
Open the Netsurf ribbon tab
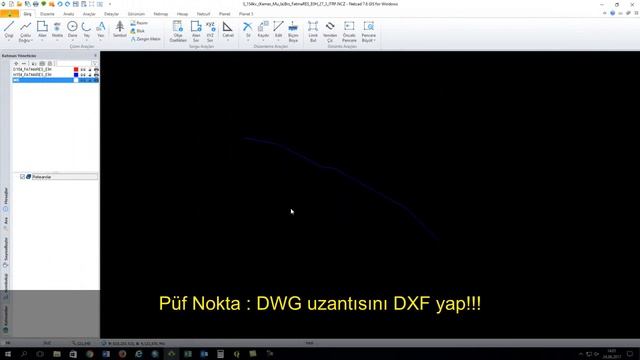[x=203, y=14]
